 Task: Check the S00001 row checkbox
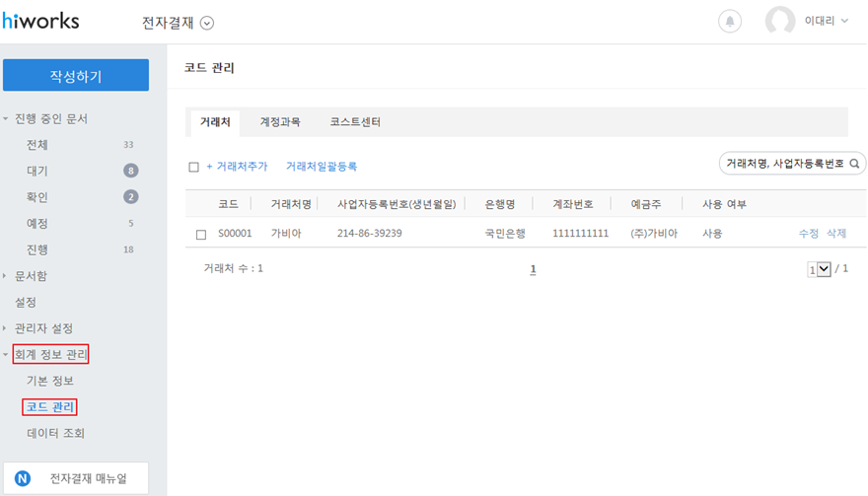point(201,235)
